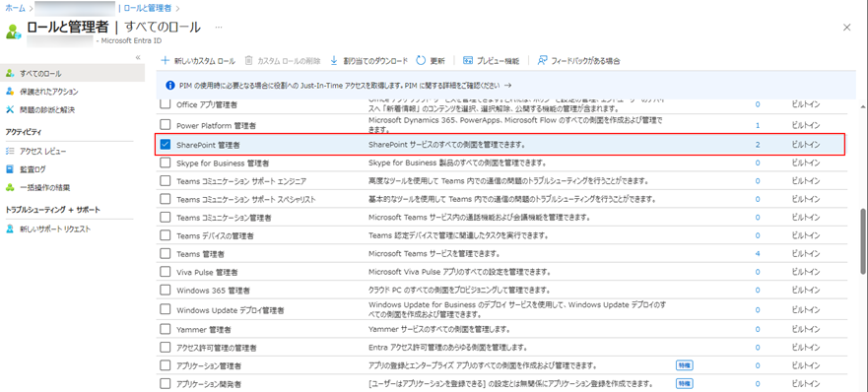Viewport: 868px width, 392px height.
Task: Click ホーム breadcrumb link
Action: 15,8
